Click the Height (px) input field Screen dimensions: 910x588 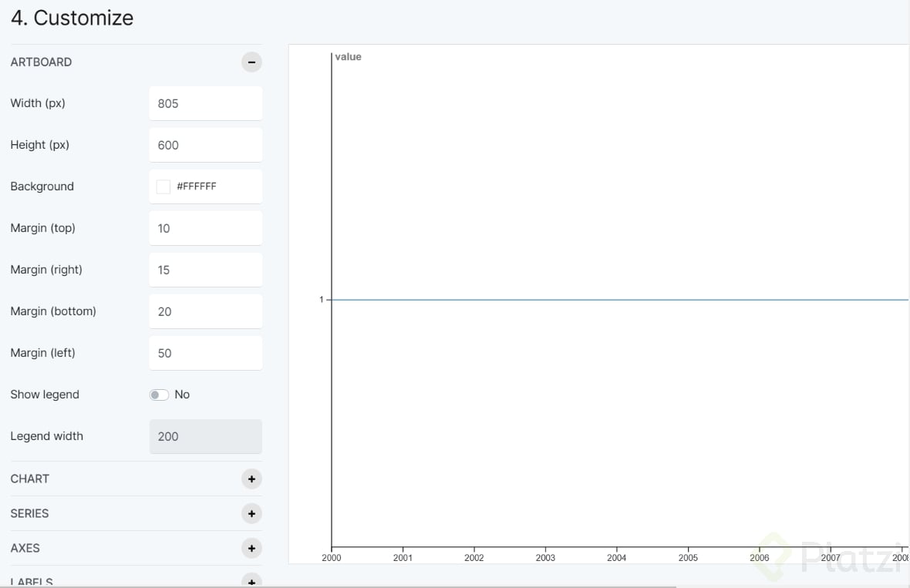(x=205, y=145)
